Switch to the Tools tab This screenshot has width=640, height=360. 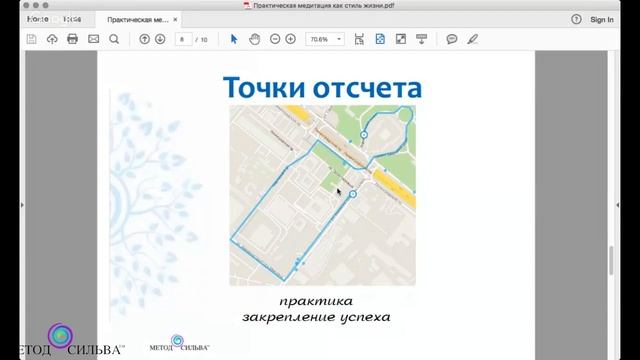point(72,19)
